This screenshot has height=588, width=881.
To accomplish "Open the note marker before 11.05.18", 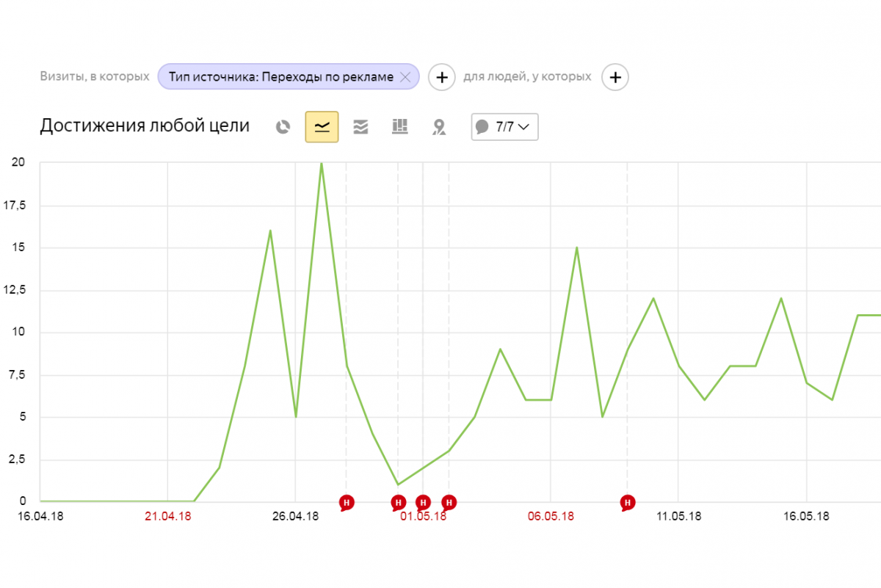I will (628, 503).
